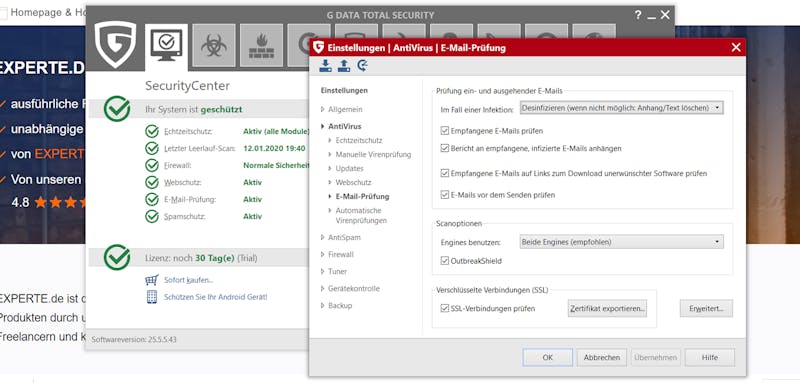Expand the Firewall settings node
800x383 pixels.
coord(322,254)
